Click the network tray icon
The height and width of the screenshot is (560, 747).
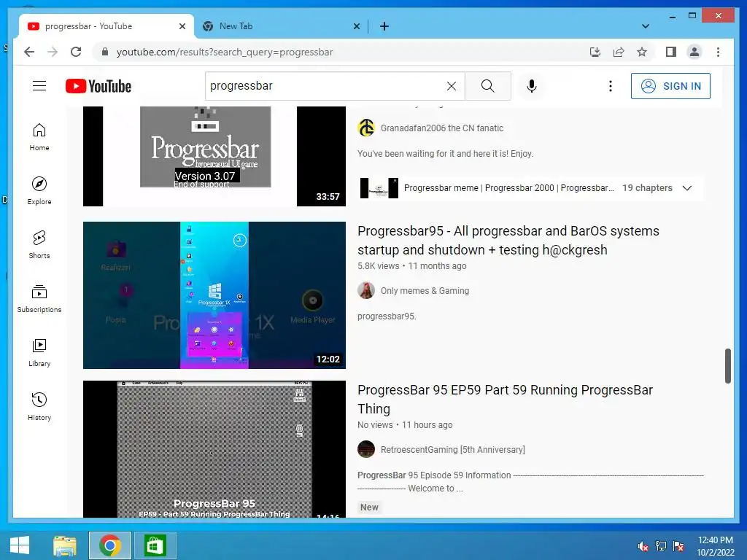pos(661,546)
